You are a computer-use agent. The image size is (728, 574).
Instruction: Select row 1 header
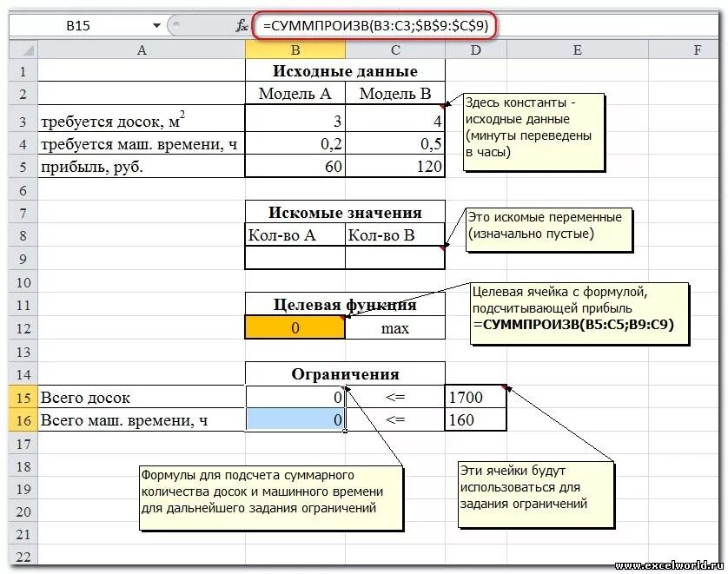(x=23, y=71)
